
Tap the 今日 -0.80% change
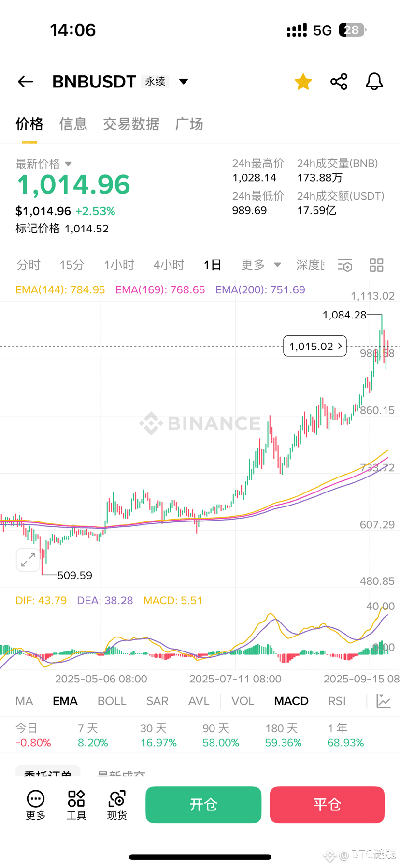[33, 736]
